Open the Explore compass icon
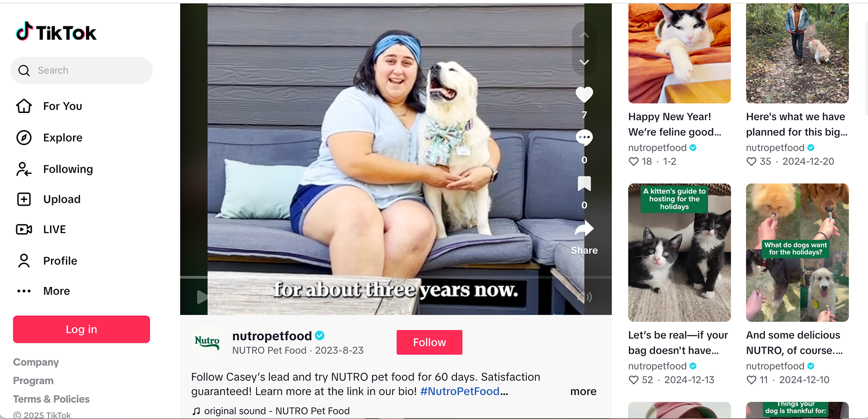The image size is (868, 419). [x=24, y=137]
